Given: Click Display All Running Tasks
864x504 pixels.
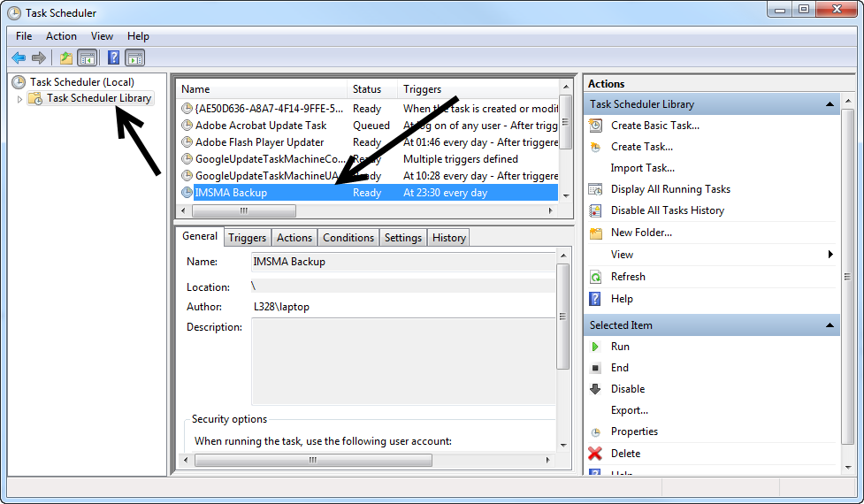Looking at the screenshot, I should pos(669,189).
